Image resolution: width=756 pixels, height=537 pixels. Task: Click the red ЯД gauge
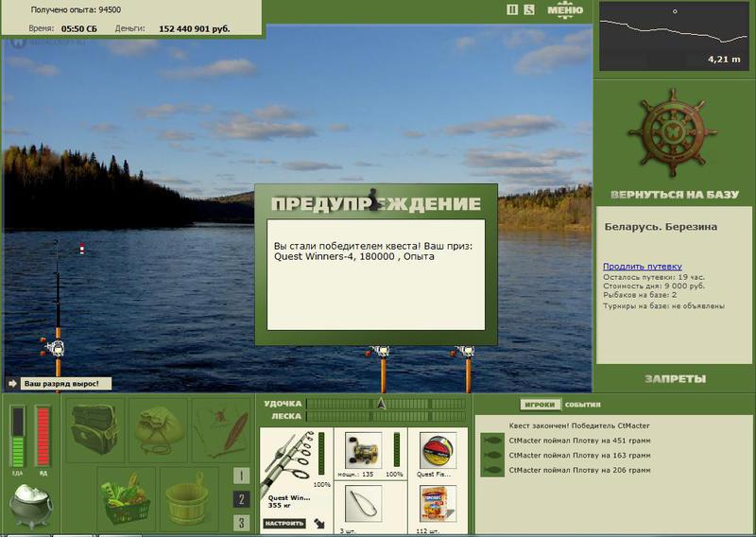point(43,437)
